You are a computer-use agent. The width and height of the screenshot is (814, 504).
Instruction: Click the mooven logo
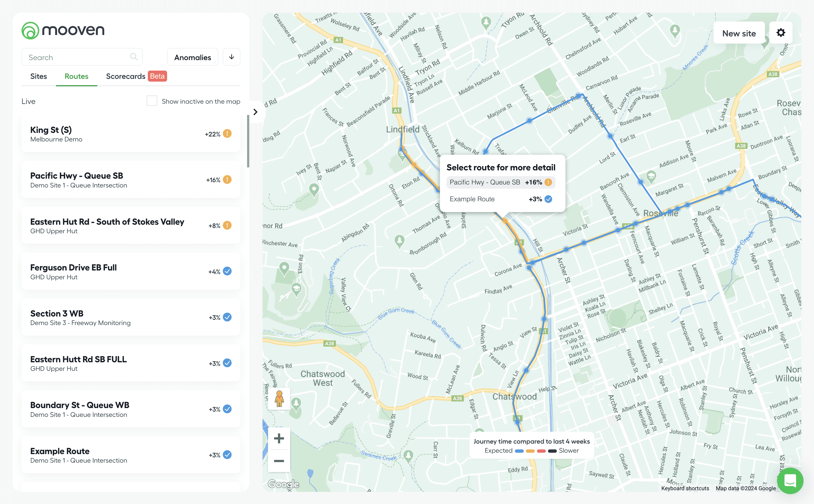[63, 30]
